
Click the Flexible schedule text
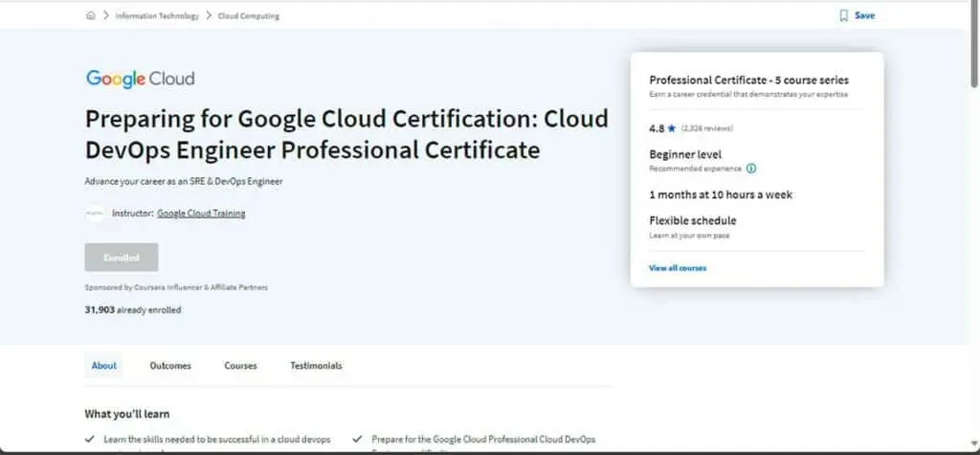tap(693, 220)
